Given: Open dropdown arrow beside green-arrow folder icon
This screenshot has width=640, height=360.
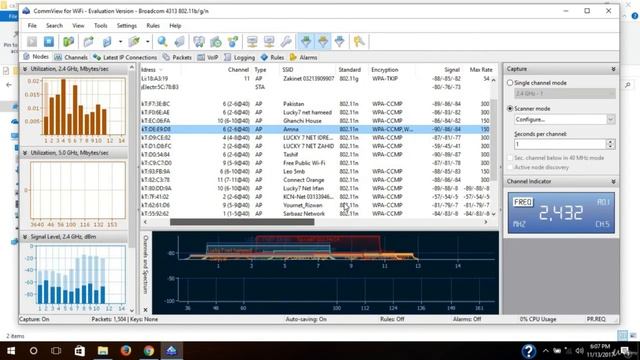Looking at the screenshot, I should (147, 41).
